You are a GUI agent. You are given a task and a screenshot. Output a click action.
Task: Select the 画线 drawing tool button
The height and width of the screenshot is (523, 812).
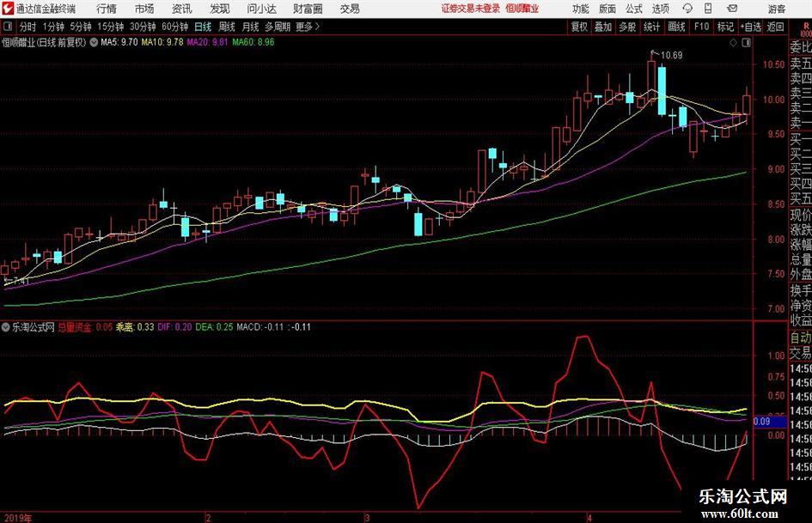point(676,27)
